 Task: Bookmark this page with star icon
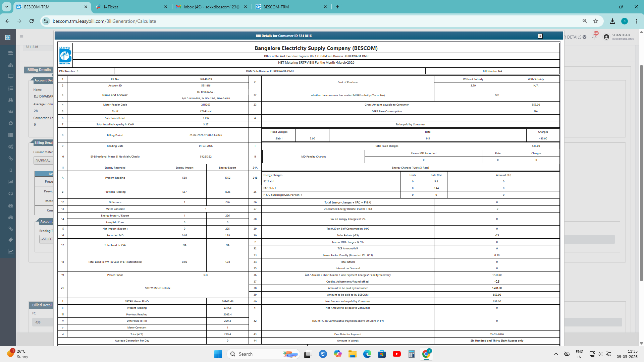[x=596, y=21]
